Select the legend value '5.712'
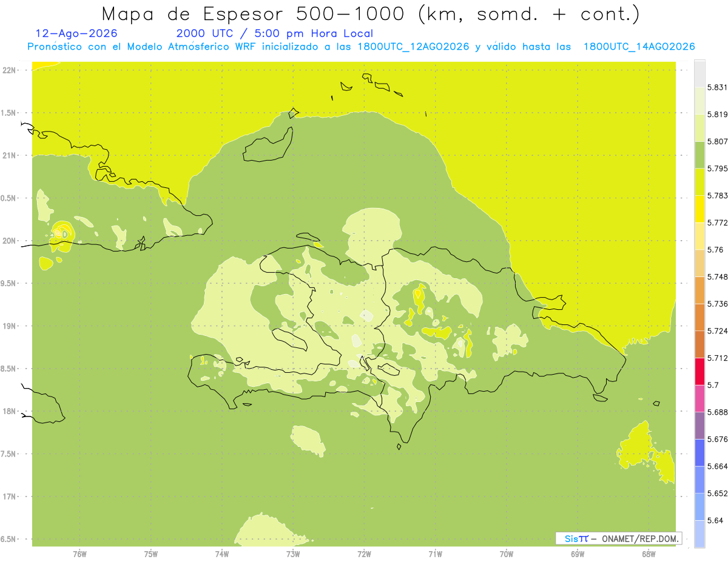Viewport: 728px width, 562px height. point(718,358)
